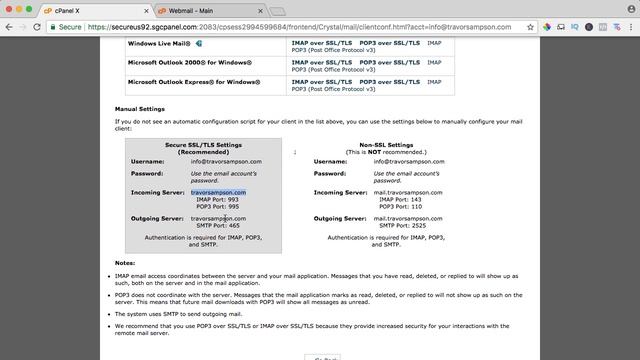The image size is (640, 360).
Task: Open Outlook 2000 plain IMAP link
Action: pyautogui.click(x=434, y=62)
